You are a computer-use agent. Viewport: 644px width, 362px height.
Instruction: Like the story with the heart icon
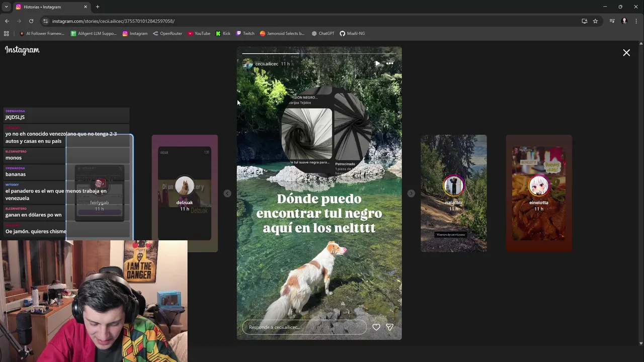point(376,327)
